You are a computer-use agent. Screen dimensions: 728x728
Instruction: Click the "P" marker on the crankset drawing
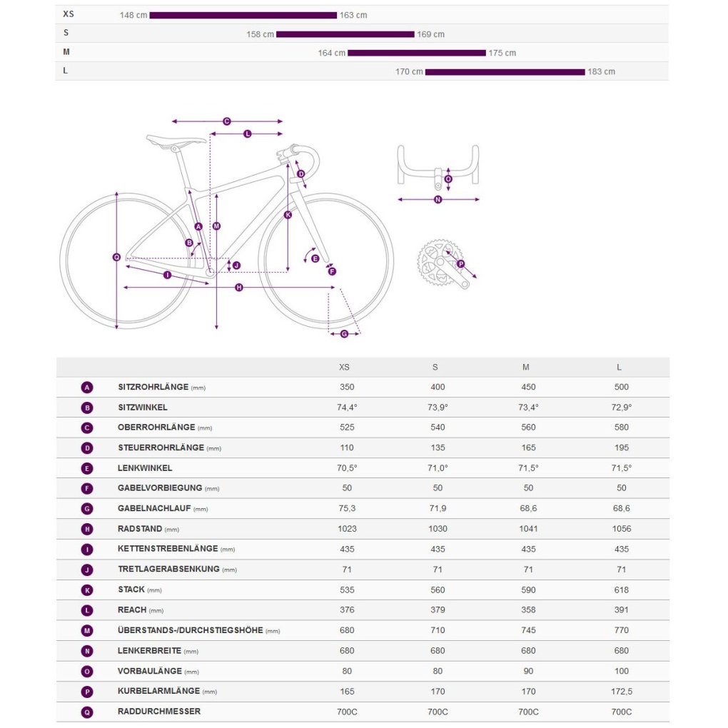click(x=460, y=264)
